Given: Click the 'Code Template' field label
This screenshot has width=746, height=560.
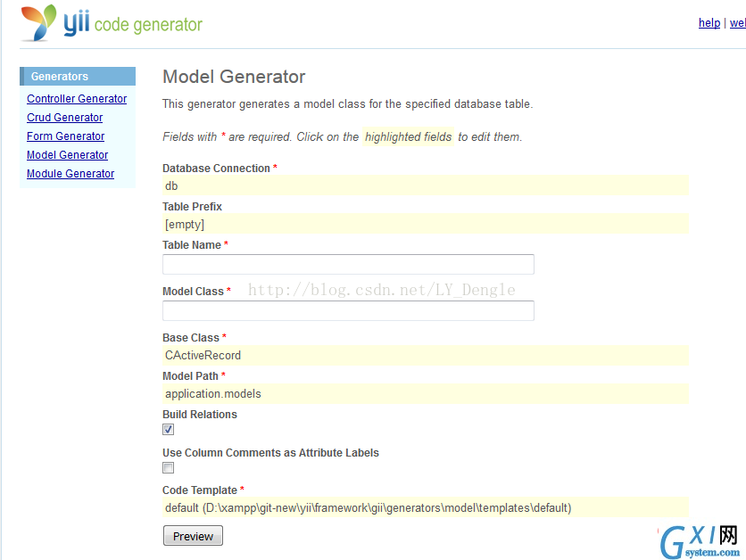Looking at the screenshot, I should (200, 490).
